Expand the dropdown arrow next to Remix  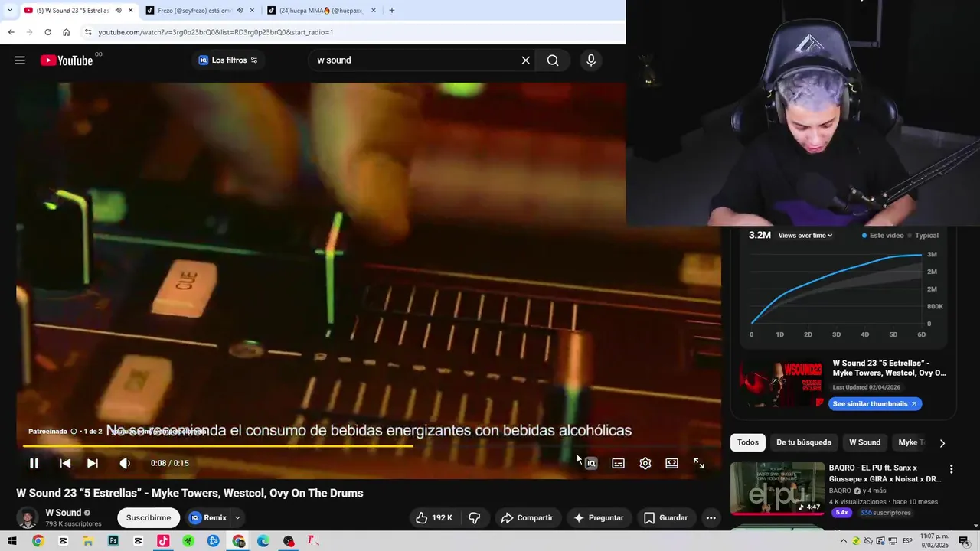tap(237, 518)
